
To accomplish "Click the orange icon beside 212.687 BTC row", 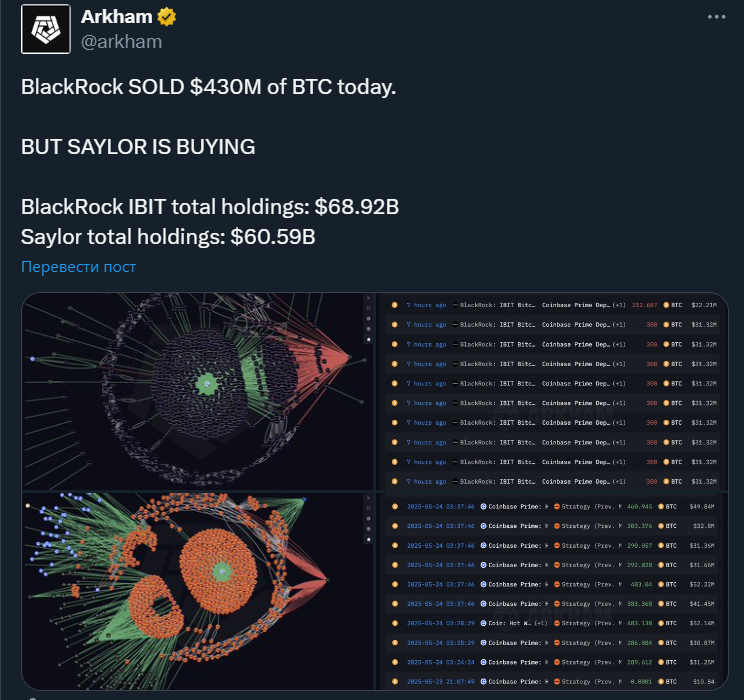I will 394,305.
